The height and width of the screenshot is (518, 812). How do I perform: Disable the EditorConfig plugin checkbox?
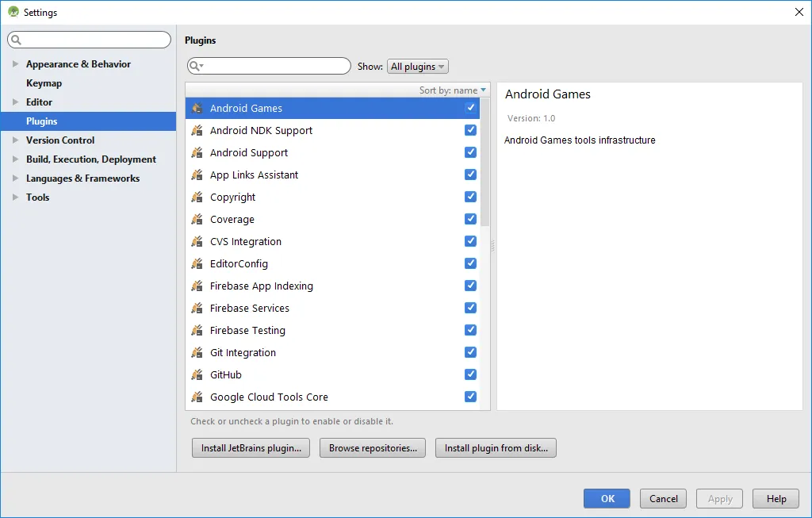click(470, 263)
